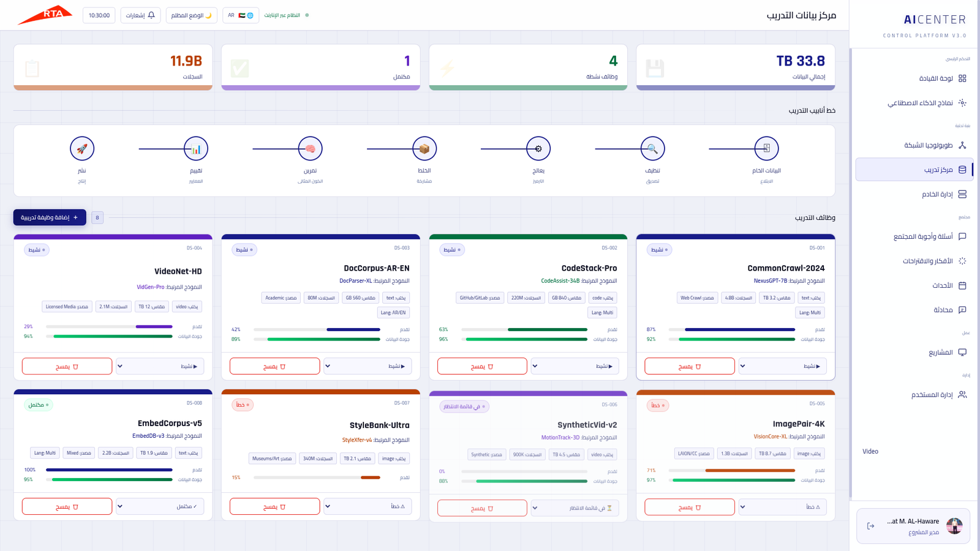Image resolution: width=980 pixels, height=551 pixels.
Task: Click the add training job (إضافة وظيفة تدريبية) button
Action: coord(50,217)
